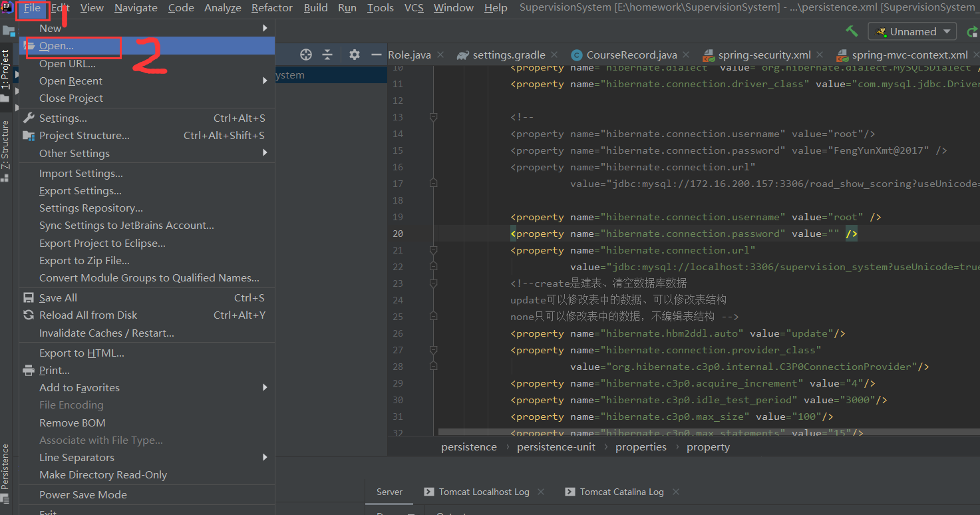Click persistence-unit in breadcrumb

coord(556,447)
